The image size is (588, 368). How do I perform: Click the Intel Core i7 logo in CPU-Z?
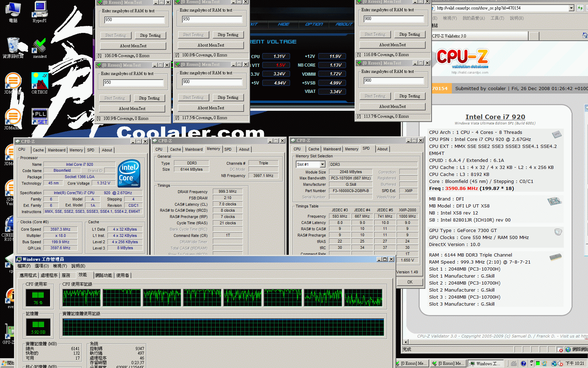click(x=129, y=173)
